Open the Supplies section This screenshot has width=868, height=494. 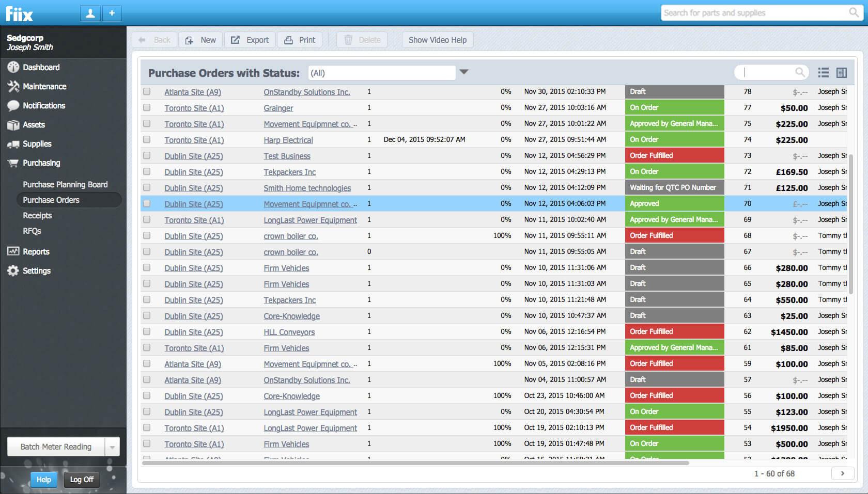pos(13,144)
